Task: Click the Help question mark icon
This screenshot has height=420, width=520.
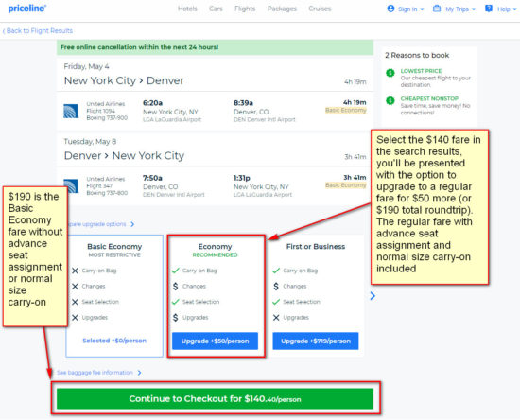Action: (489, 9)
